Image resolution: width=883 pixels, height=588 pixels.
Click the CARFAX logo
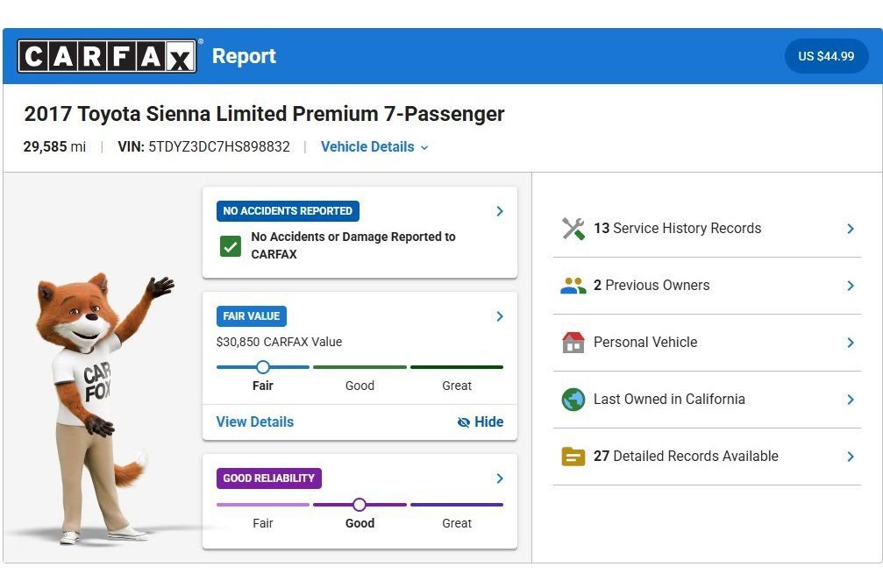point(107,56)
